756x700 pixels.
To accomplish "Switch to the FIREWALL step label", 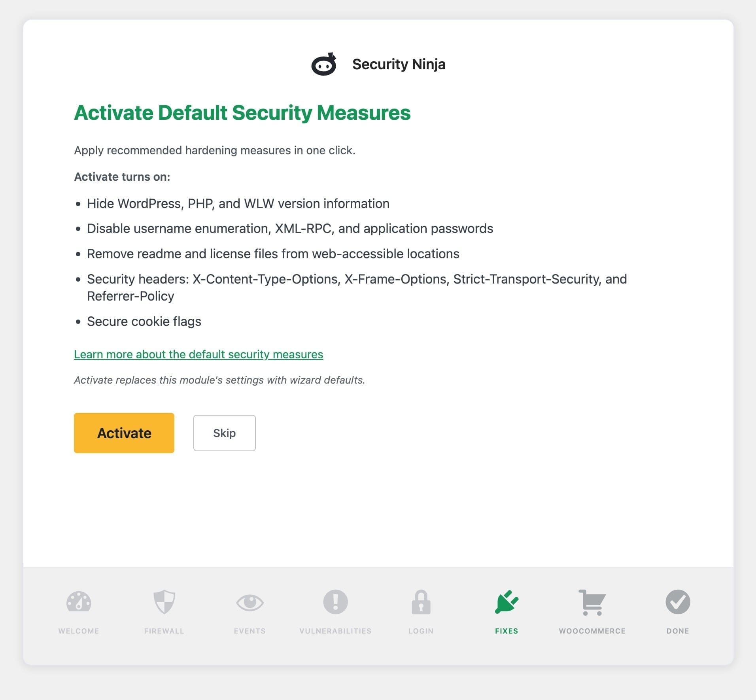I will 164,631.
